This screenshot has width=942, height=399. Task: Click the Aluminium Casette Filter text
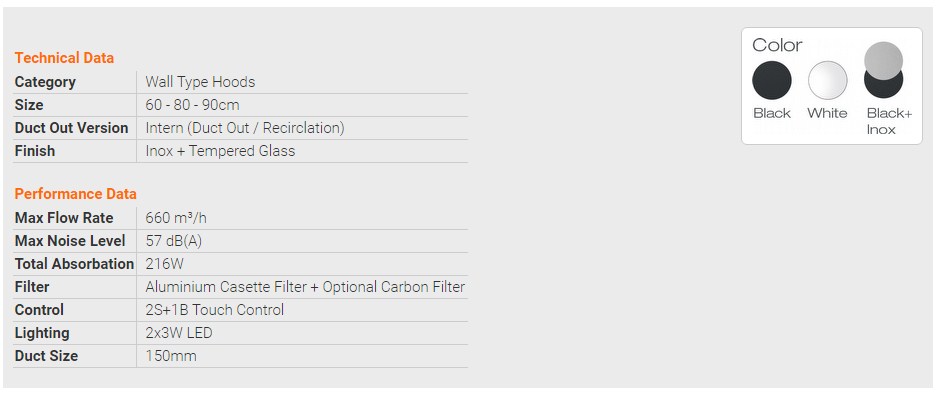pyautogui.click(x=225, y=287)
